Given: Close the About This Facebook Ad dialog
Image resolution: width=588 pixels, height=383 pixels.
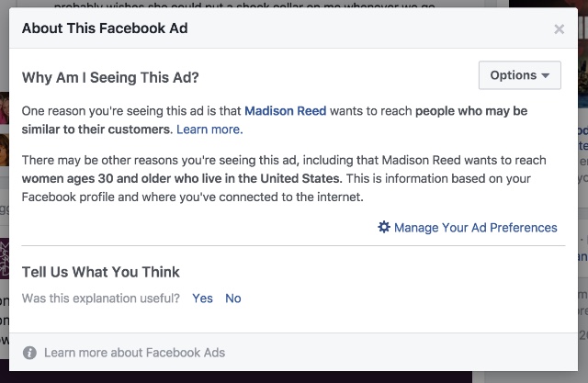Looking at the screenshot, I should coord(559,28).
